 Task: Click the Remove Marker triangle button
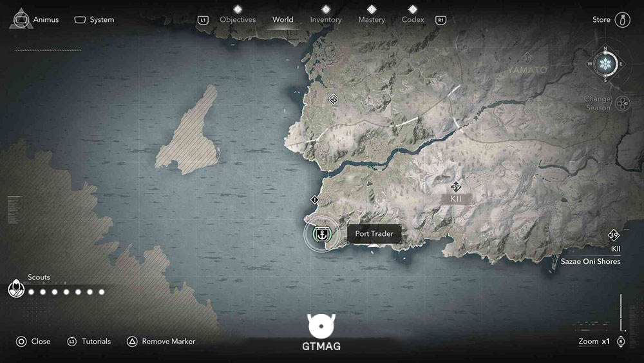(x=132, y=342)
